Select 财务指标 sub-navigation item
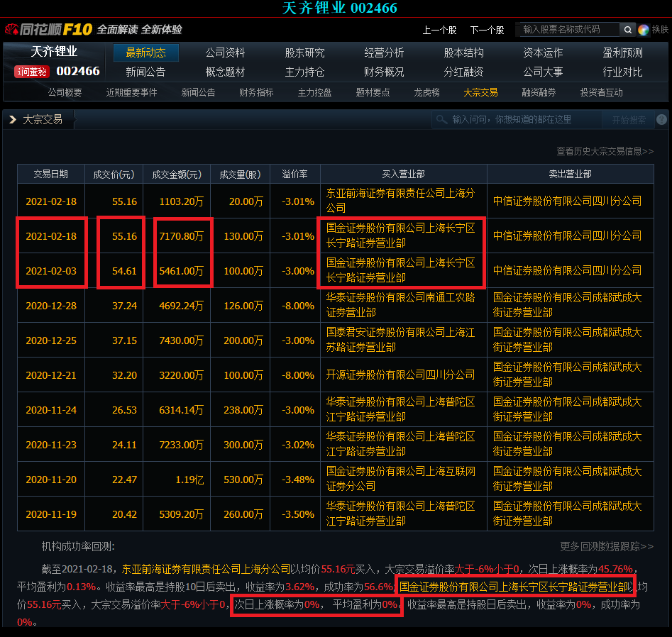Image resolution: width=672 pixels, height=637 pixels. pos(256,92)
